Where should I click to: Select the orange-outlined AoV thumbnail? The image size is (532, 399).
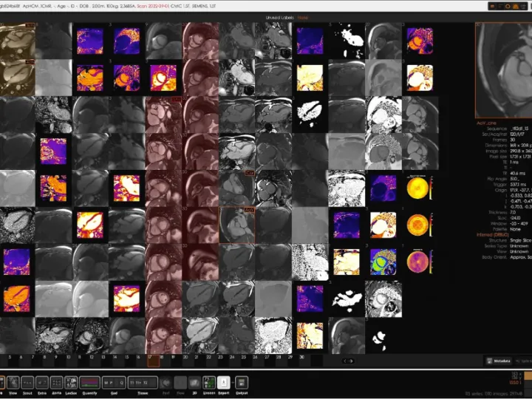[237, 225]
